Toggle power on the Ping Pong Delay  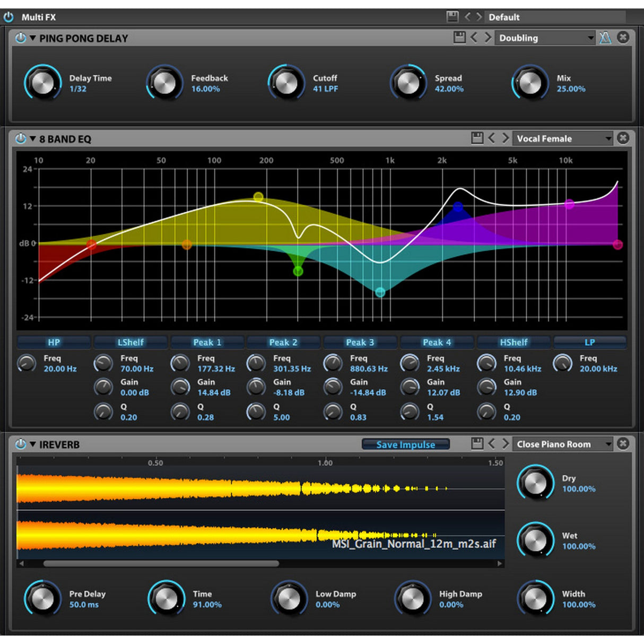pos(20,38)
